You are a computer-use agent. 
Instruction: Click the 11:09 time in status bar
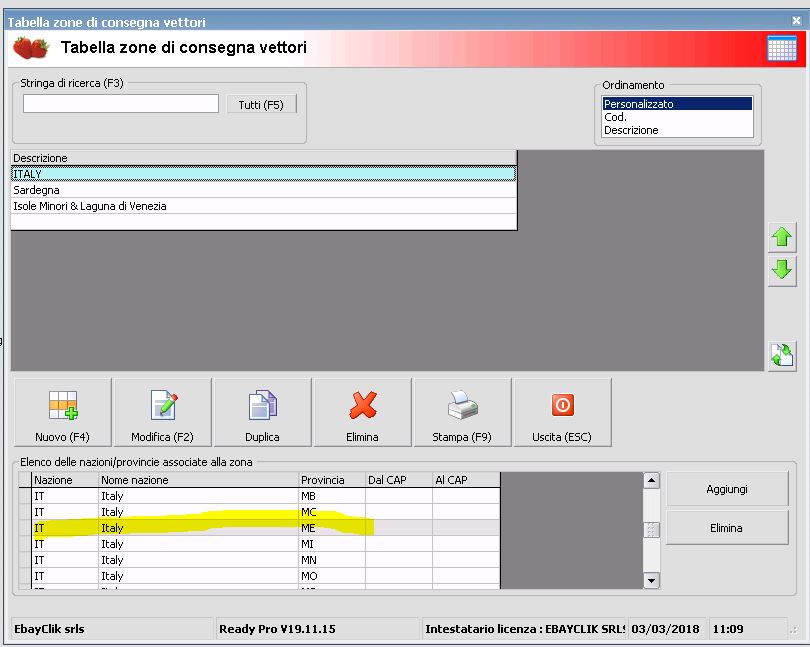747,629
